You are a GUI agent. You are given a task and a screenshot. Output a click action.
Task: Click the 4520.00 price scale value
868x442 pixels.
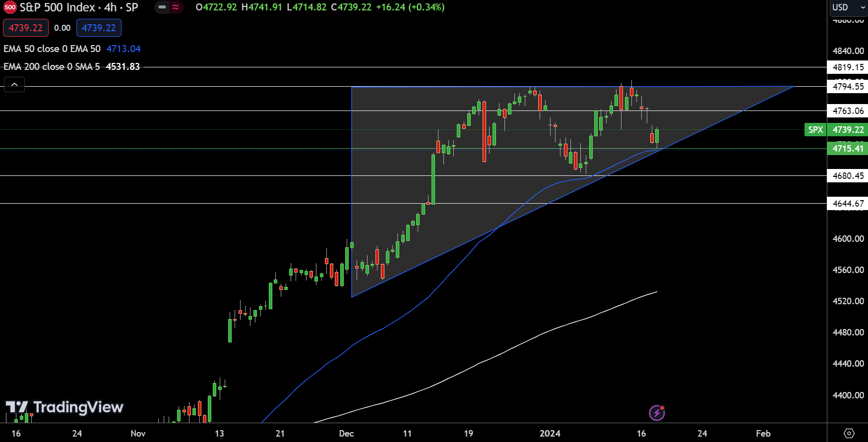pyautogui.click(x=848, y=301)
